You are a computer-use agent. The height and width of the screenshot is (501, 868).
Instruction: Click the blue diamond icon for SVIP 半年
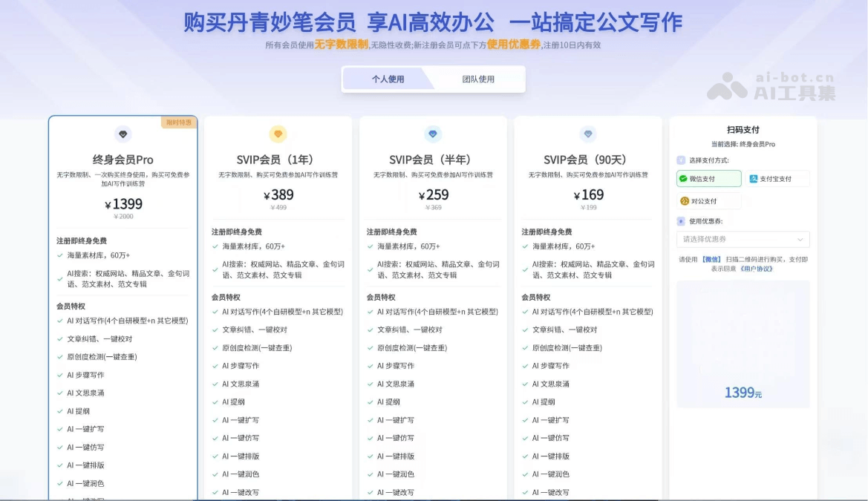point(433,134)
